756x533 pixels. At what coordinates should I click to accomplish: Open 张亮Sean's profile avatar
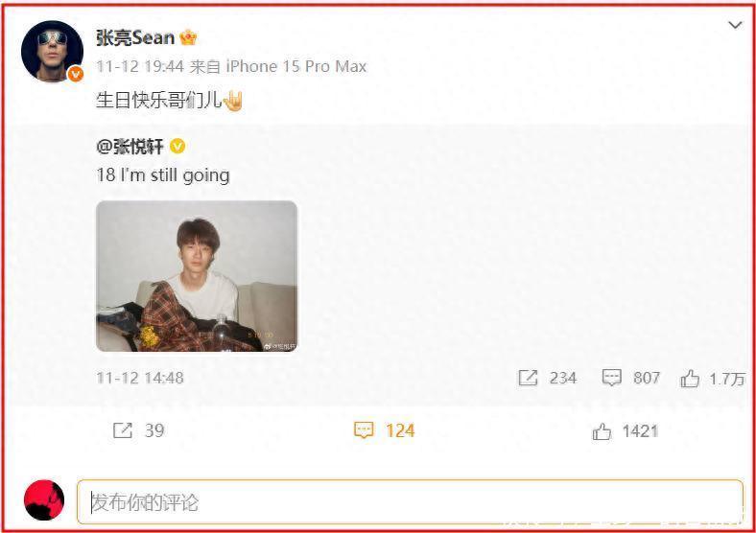pos(52,52)
